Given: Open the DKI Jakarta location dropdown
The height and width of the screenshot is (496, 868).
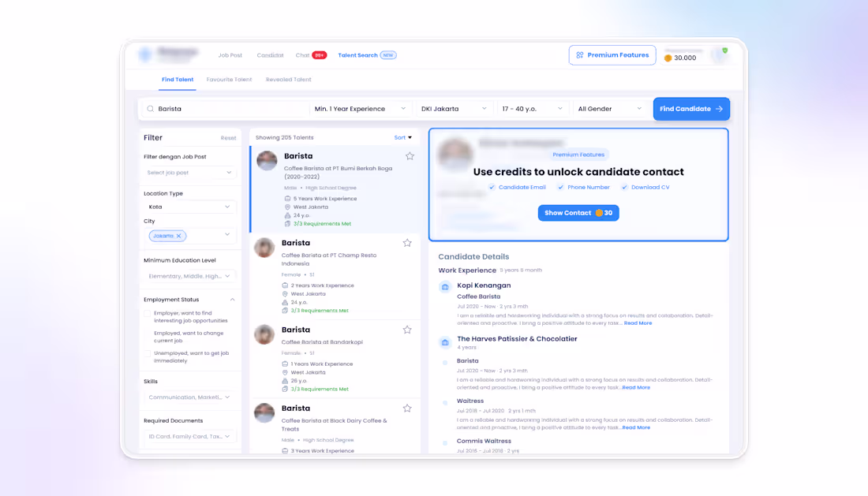Looking at the screenshot, I should (454, 109).
